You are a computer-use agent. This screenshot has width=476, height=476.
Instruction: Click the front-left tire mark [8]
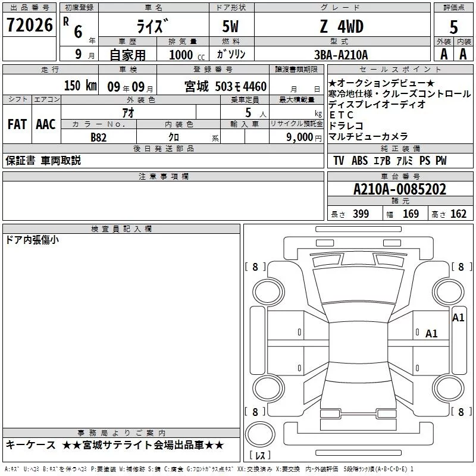[255, 267]
